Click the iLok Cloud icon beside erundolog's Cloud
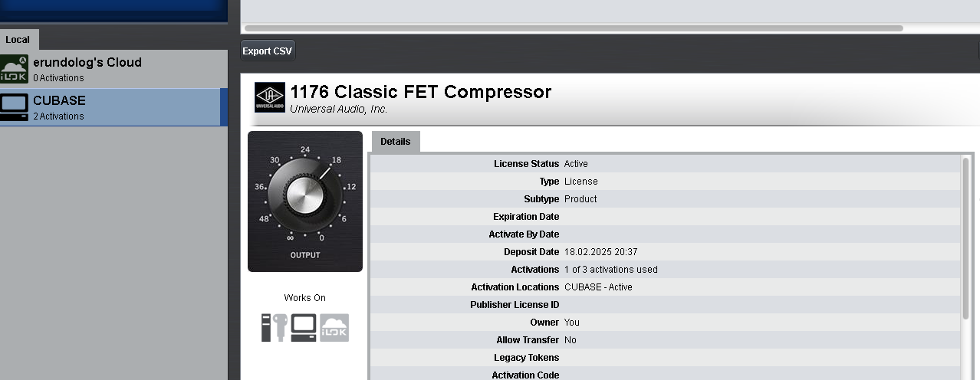The image size is (980, 380). (15, 69)
